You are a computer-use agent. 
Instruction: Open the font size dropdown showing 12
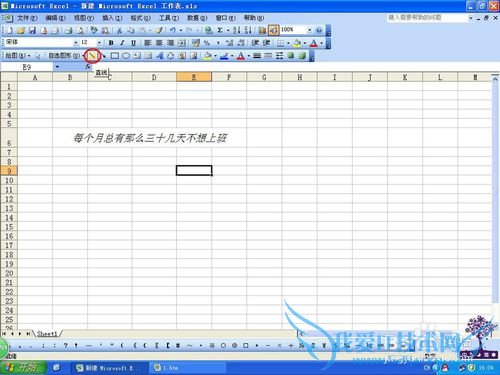[99, 43]
